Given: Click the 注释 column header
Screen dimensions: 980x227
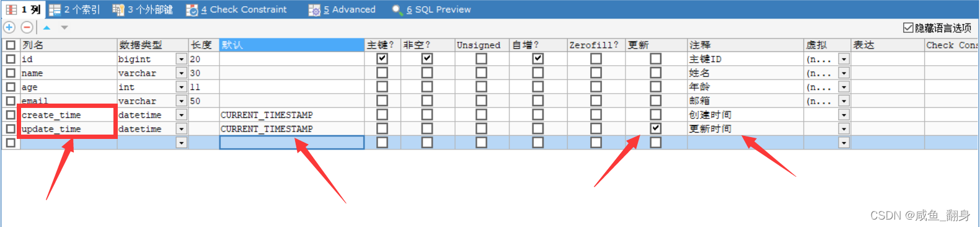Looking at the screenshot, I should pyautogui.click(x=746, y=45).
